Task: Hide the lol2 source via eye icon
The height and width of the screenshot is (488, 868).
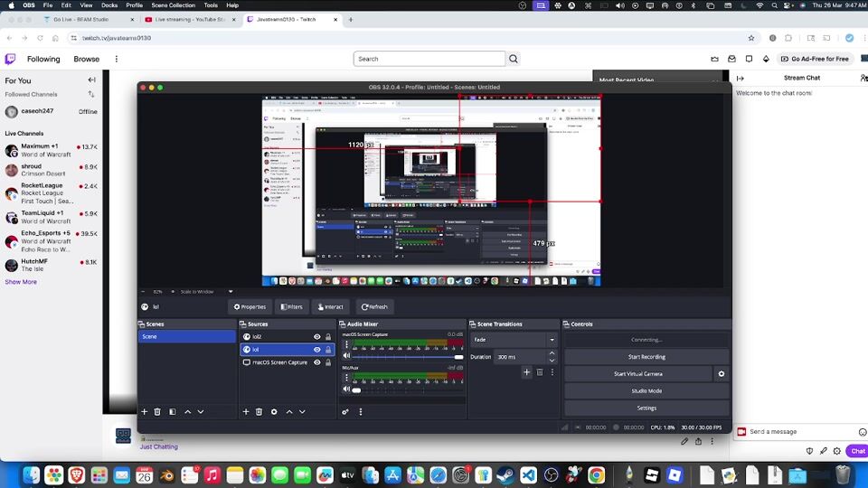Action: pyautogui.click(x=317, y=336)
